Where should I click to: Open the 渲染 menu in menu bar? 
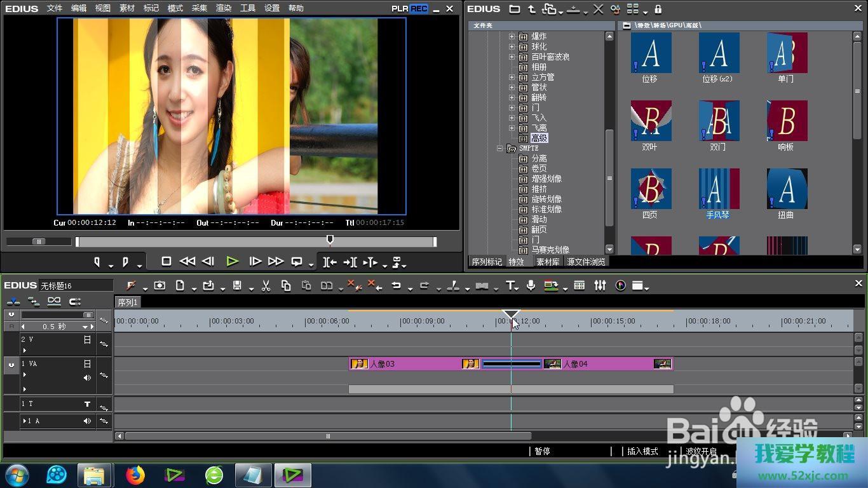(x=224, y=8)
